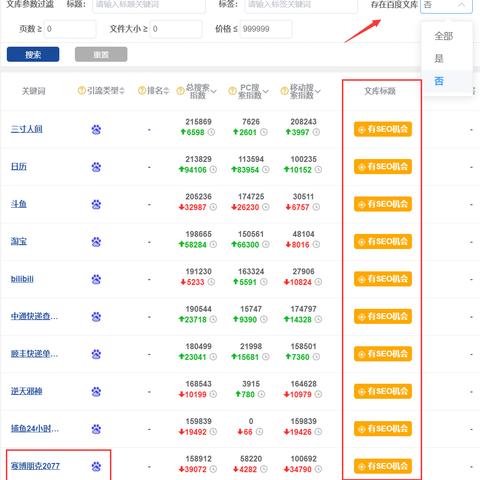The image size is (480, 480).
Task: Open the history clock beside 780
Action: tap(262, 394)
